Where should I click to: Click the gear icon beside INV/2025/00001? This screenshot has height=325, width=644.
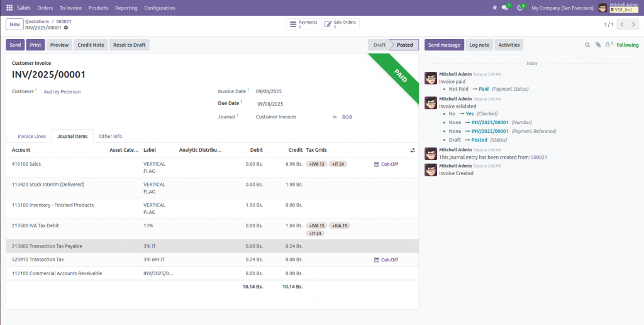point(66,28)
